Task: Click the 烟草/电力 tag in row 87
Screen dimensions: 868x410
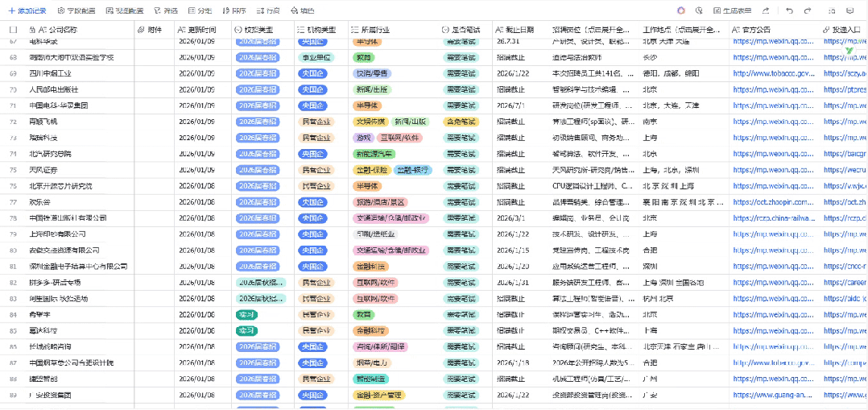Action: click(372, 363)
